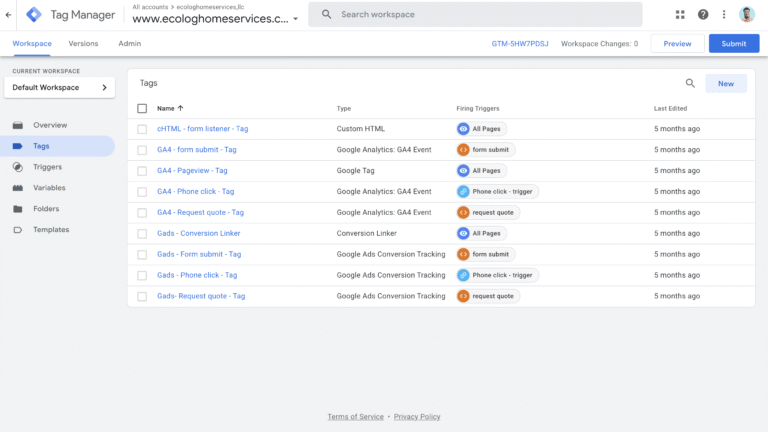Tick the select-all checkbox in table header
Screen dimensions: 768x432
[x=142, y=108]
